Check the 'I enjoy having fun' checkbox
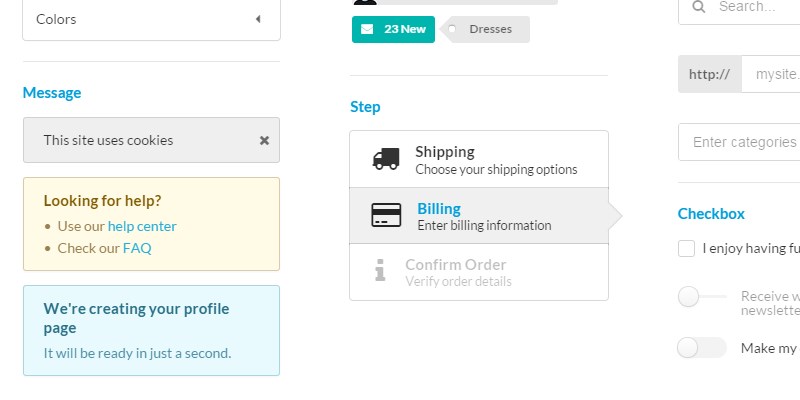800x400 pixels. pyautogui.click(x=686, y=248)
